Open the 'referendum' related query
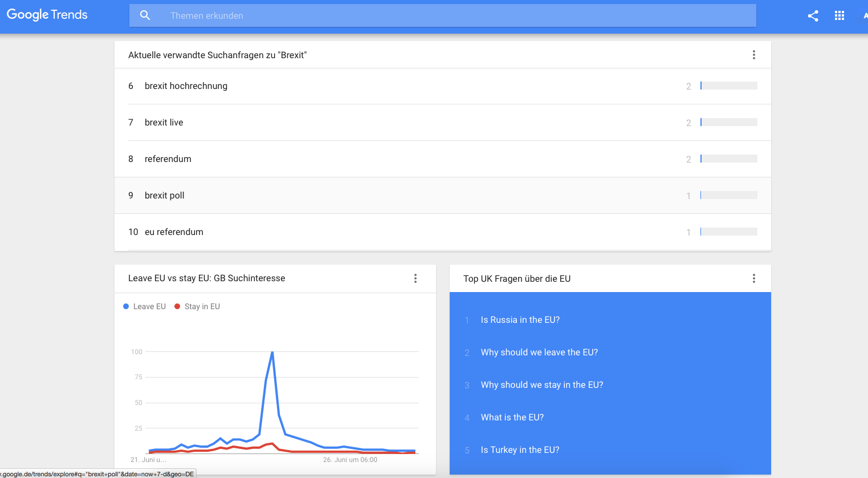This screenshot has width=868, height=478. pos(168,159)
